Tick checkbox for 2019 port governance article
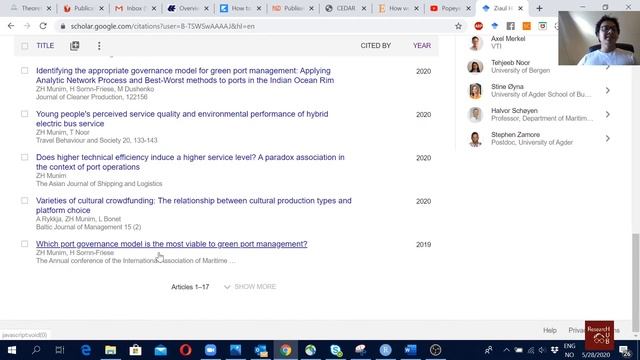This screenshot has width=640, height=360. pos(24,244)
